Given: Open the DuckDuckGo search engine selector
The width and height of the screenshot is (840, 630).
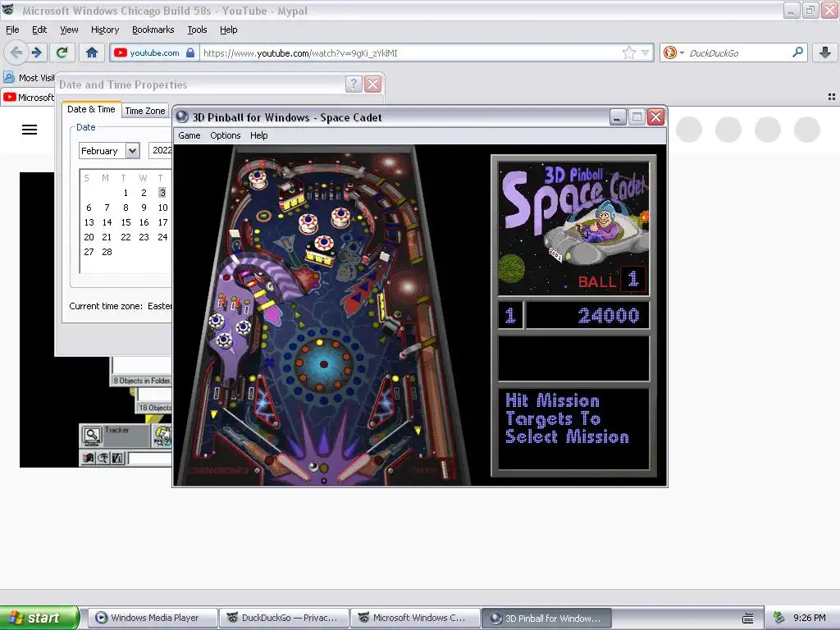Looking at the screenshot, I should coord(673,52).
